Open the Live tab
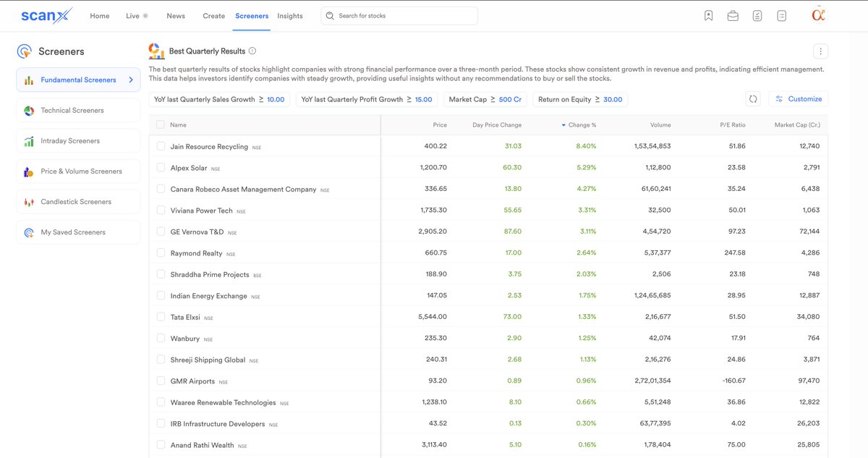The image size is (868, 458). [132, 16]
